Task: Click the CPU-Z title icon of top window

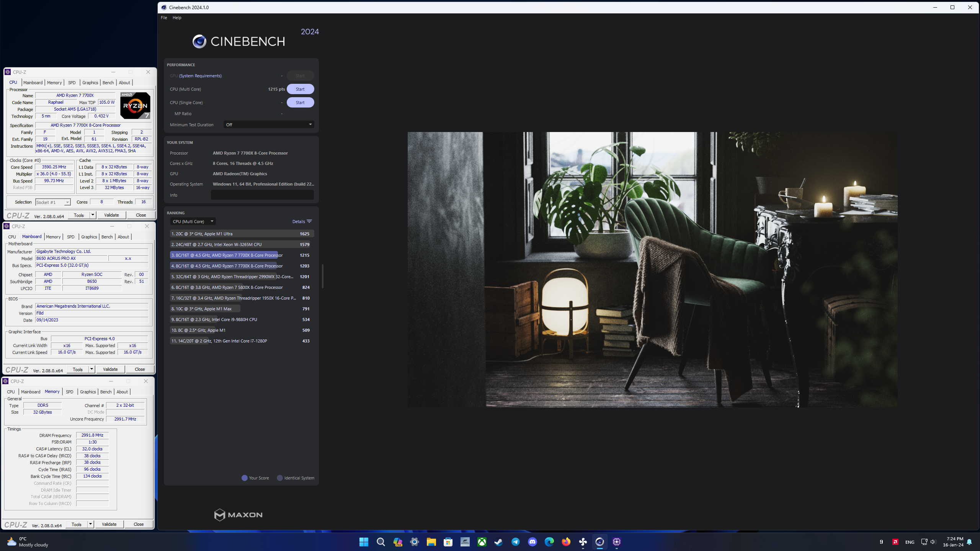Action: pos(7,72)
